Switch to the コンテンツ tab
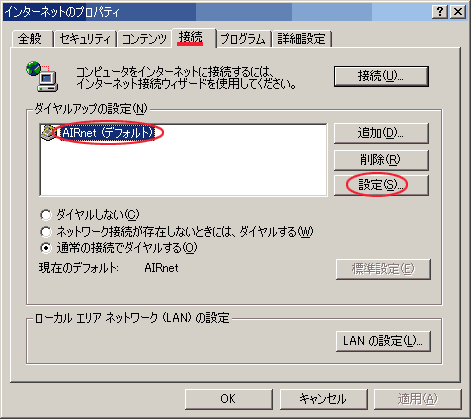Screen dimensions: 471x420 coord(144,39)
